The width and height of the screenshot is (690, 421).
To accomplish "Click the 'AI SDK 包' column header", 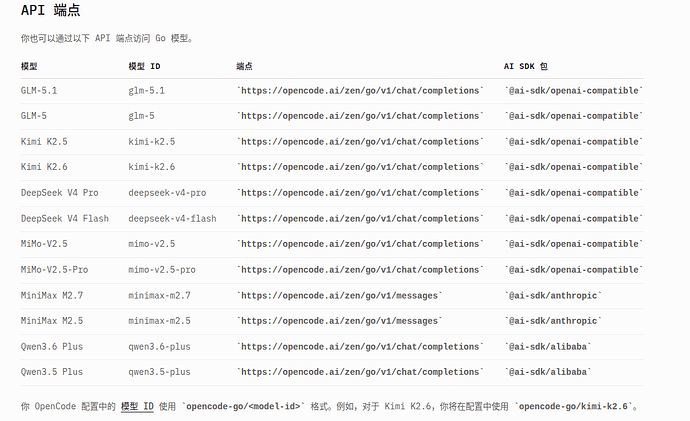I will (x=526, y=66).
